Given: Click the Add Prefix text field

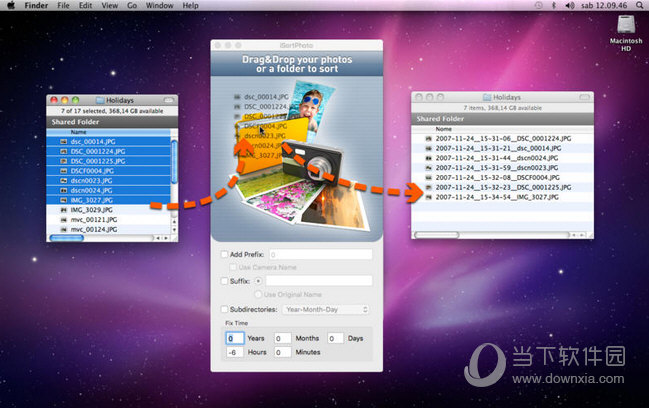Looking at the screenshot, I should [321, 254].
